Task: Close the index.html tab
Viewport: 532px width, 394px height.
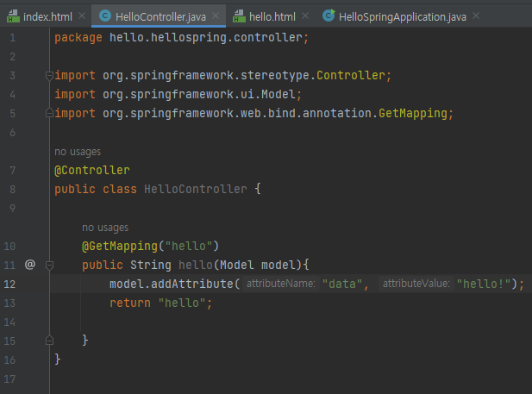Action: pos(82,16)
